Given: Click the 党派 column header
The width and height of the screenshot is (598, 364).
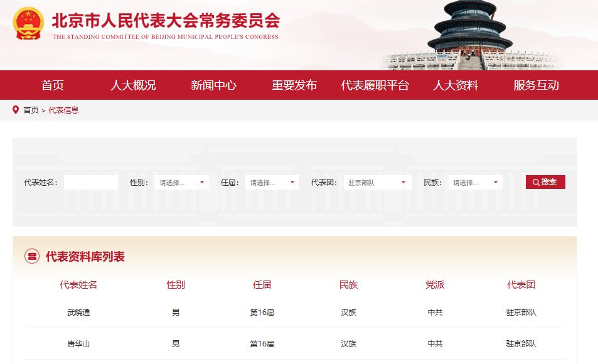Looking at the screenshot, I should click(x=435, y=285).
